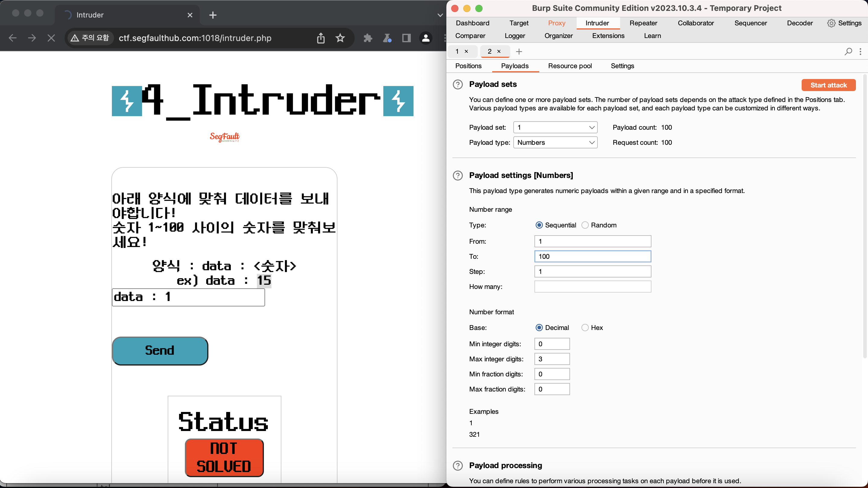Open the Decoder tab
The image size is (868, 488).
tap(800, 23)
